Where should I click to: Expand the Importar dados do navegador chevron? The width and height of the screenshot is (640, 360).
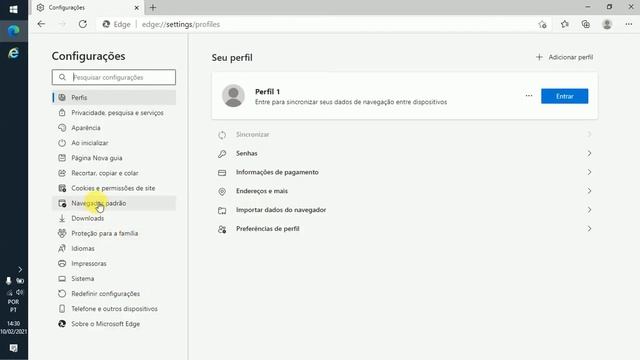pyautogui.click(x=589, y=210)
